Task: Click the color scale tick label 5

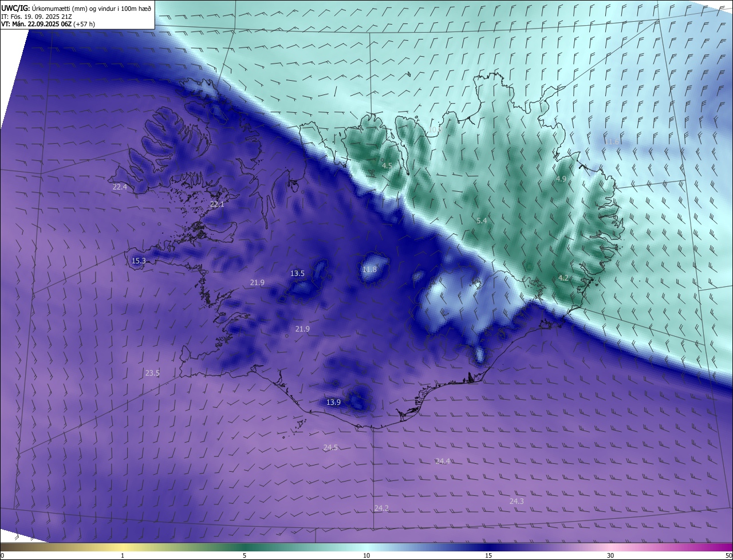Action: tap(245, 555)
